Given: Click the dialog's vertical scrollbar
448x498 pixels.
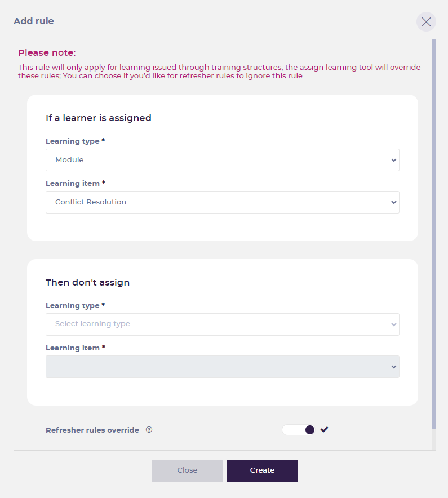Looking at the screenshot, I should pos(434,234).
